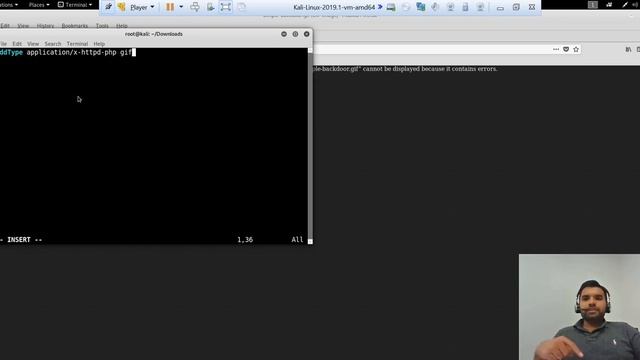Click the Save to Pocket icon
Image resolution: width=640 pixels, height=360 pixels.
(x=566, y=49)
